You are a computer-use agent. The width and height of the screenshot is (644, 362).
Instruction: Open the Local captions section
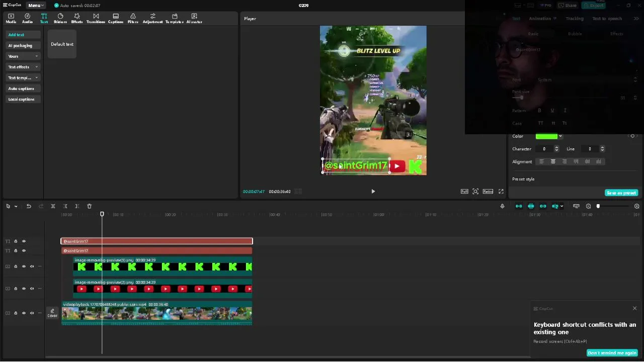(23, 99)
